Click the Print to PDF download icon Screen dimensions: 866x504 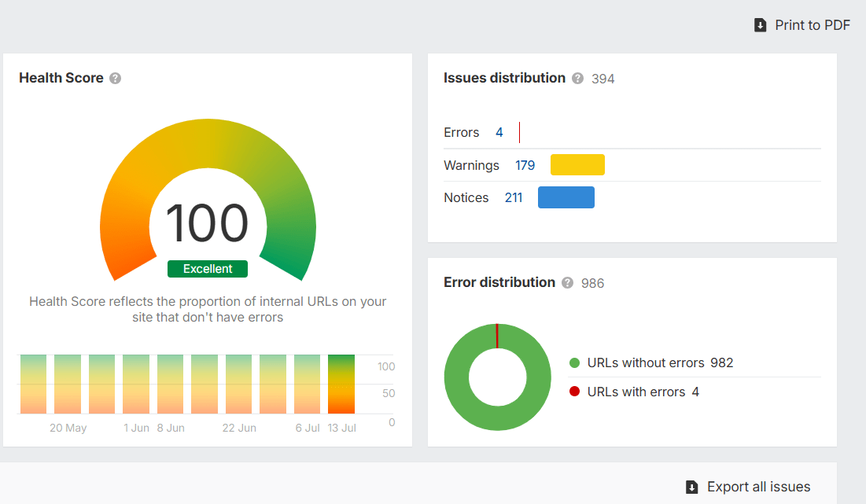pyautogui.click(x=760, y=24)
